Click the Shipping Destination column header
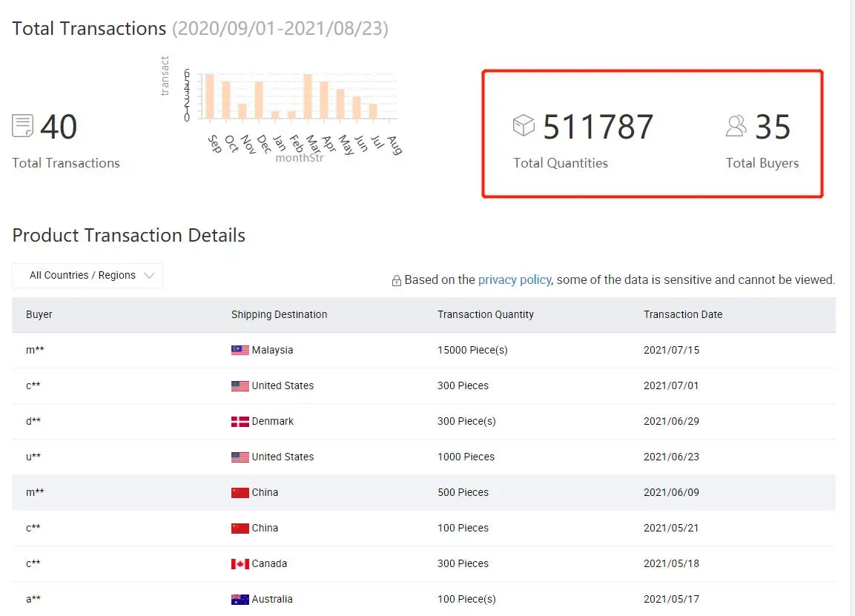The height and width of the screenshot is (616, 855). pos(279,314)
